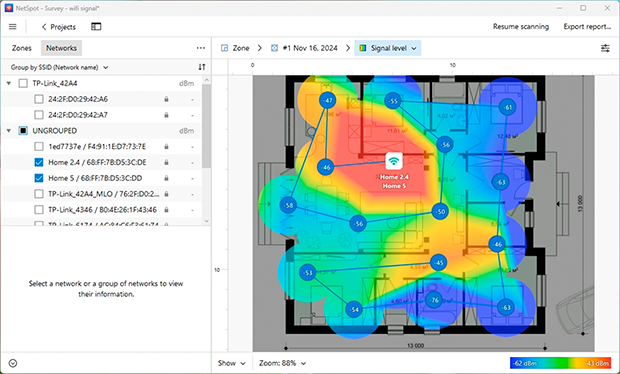Viewport: 620px width, 374px height.
Task: Select the -58 measurement point
Action: tap(288, 205)
